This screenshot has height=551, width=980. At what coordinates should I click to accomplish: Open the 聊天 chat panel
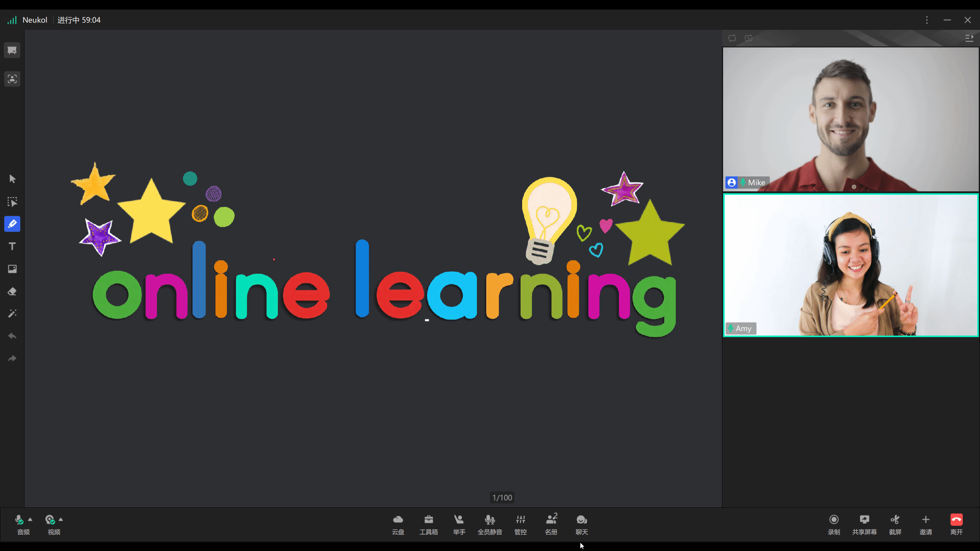coord(582,525)
